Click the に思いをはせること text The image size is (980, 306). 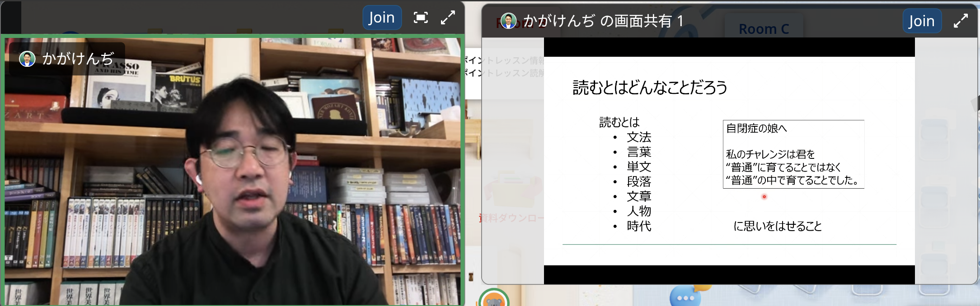click(x=777, y=226)
